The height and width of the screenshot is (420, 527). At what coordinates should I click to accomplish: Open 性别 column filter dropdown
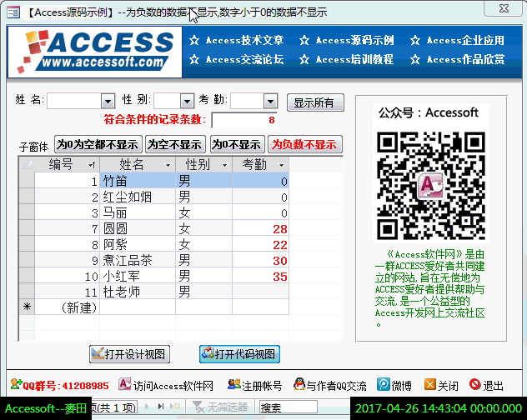[224, 165]
